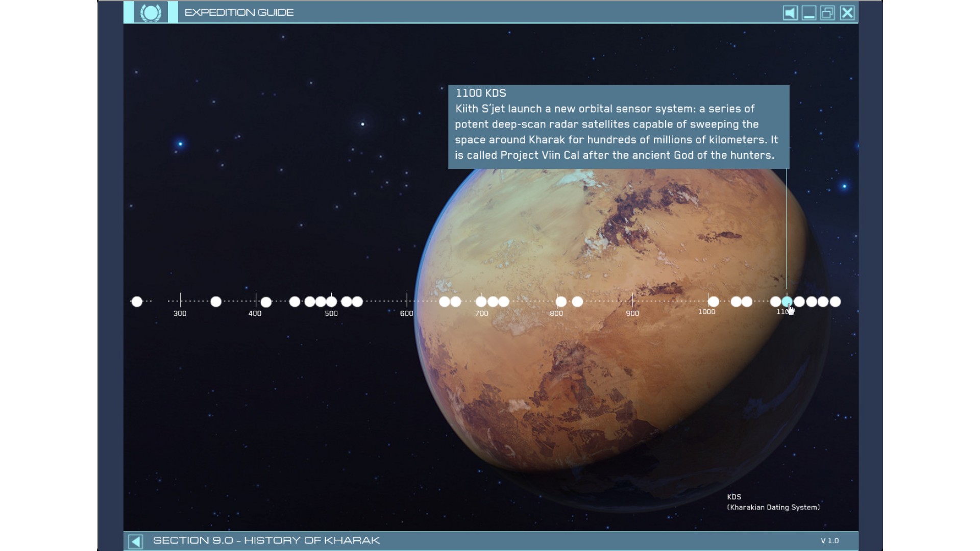Click dot immediately left of highlighted marker
Image resolution: width=980 pixels, height=551 pixels.
click(x=775, y=302)
